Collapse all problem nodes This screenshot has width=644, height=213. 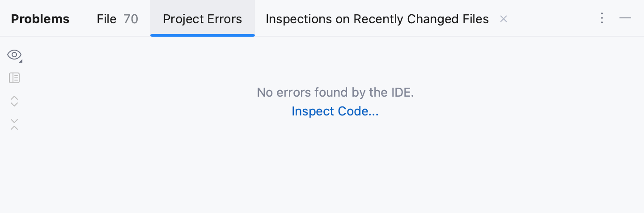(14, 124)
